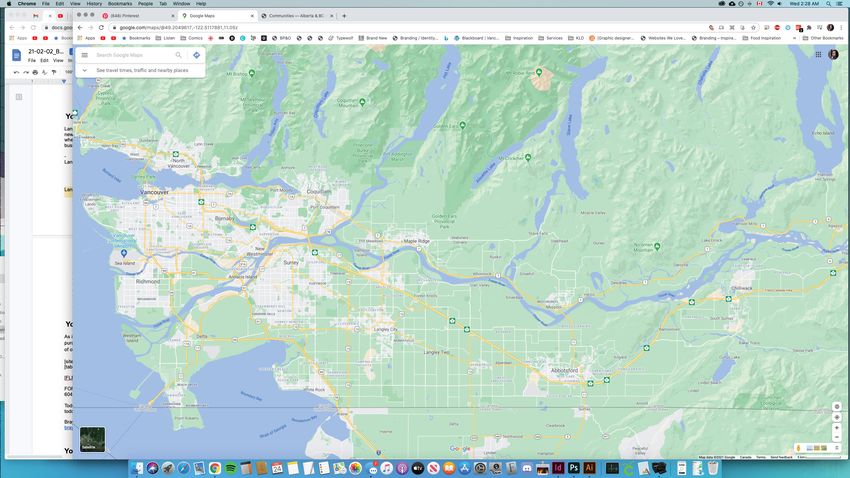
Task: Expand the imagery strip arrow at bottom right
Action: (836, 448)
